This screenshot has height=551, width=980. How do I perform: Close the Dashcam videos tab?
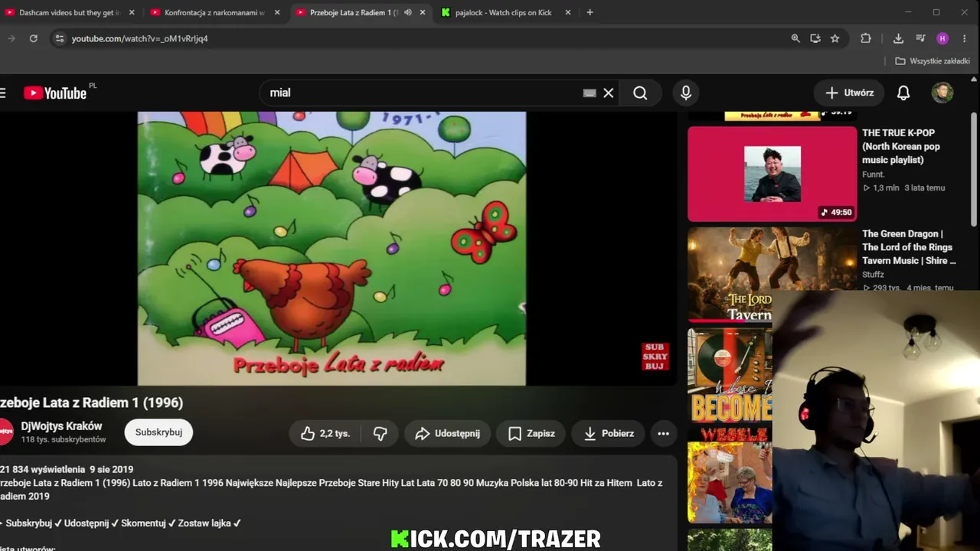(132, 12)
